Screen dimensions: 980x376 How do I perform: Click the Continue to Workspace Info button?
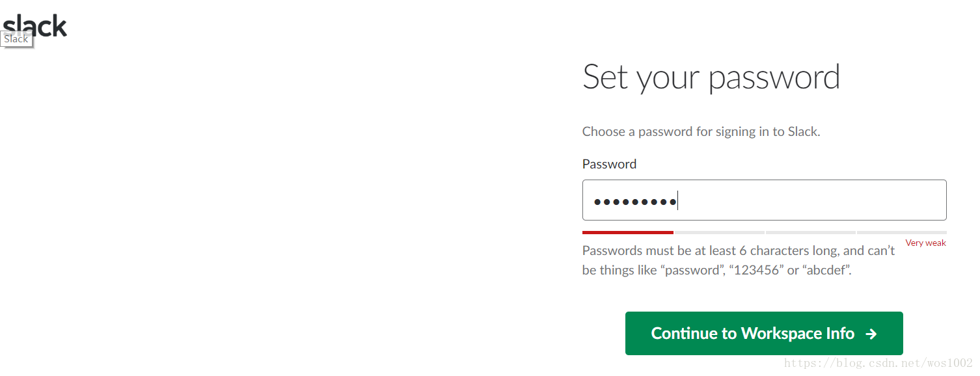tap(764, 334)
